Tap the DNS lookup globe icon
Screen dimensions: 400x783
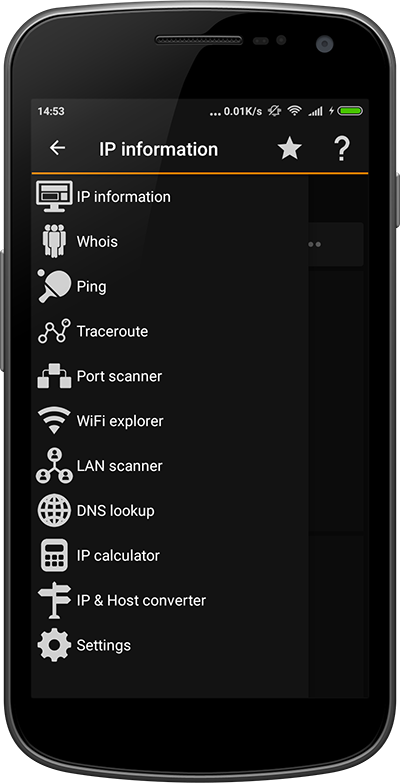[54, 510]
